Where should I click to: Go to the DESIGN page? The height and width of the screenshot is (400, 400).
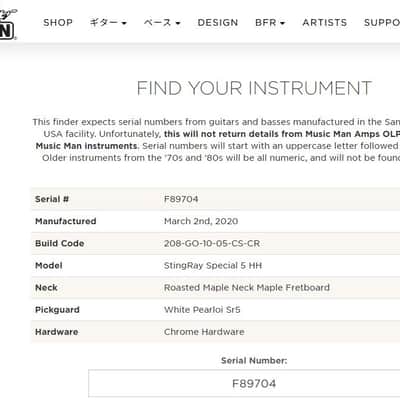[218, 23]
